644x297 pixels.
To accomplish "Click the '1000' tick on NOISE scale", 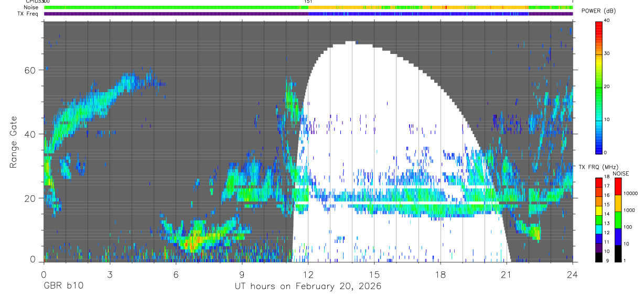I will [x=628, y=210].
